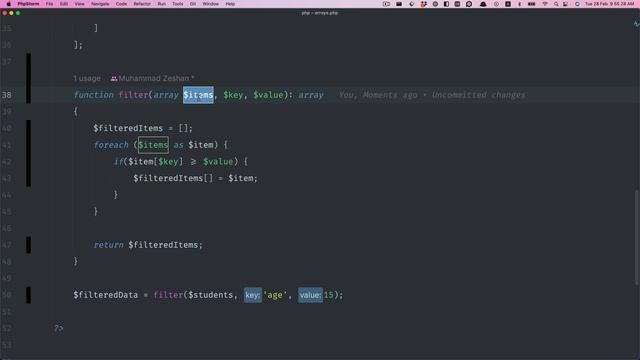
Task: Open the Apple menu
Action: pyautogui.click(x=8, y=4)
